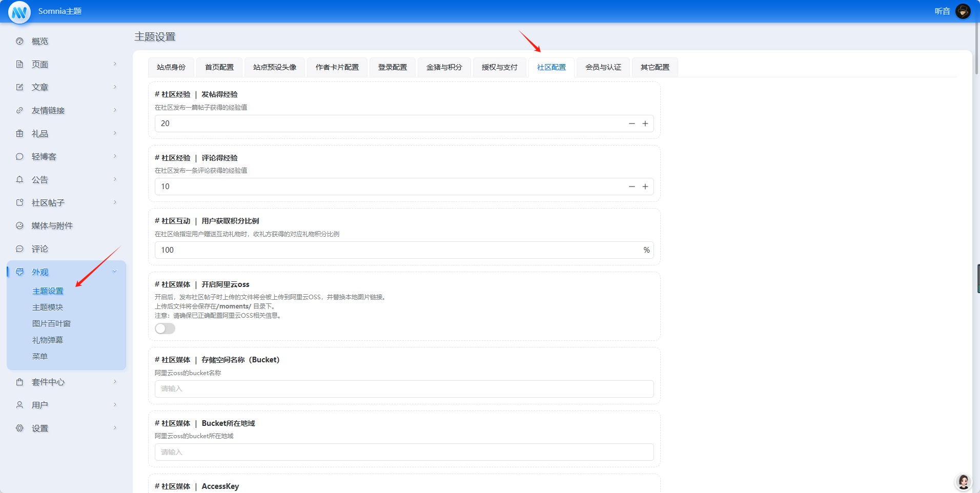The width and height of the screenshot is (980, 493).
Task: Focus the 存储空间名称 (Bucket) input field
Action: [404, 388]
